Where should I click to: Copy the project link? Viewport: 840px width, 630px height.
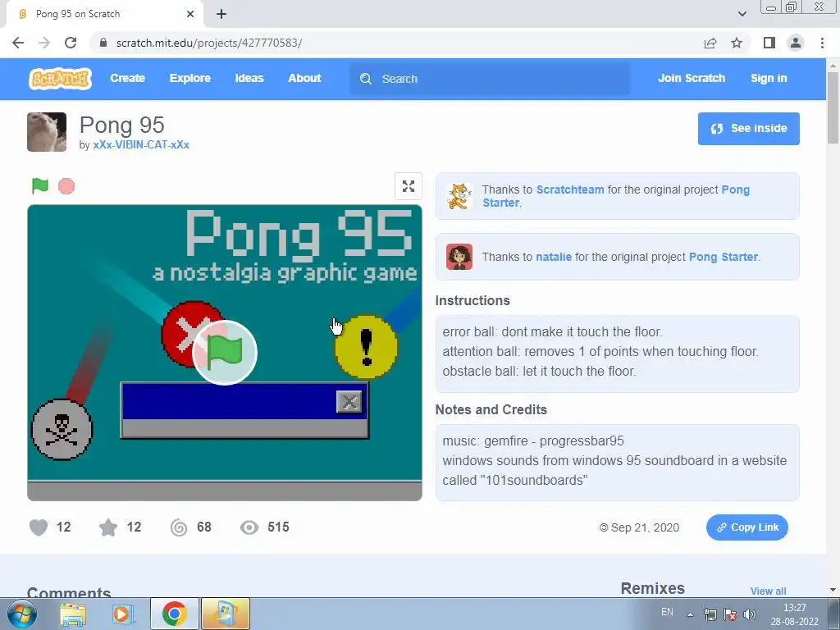(746, 527)
